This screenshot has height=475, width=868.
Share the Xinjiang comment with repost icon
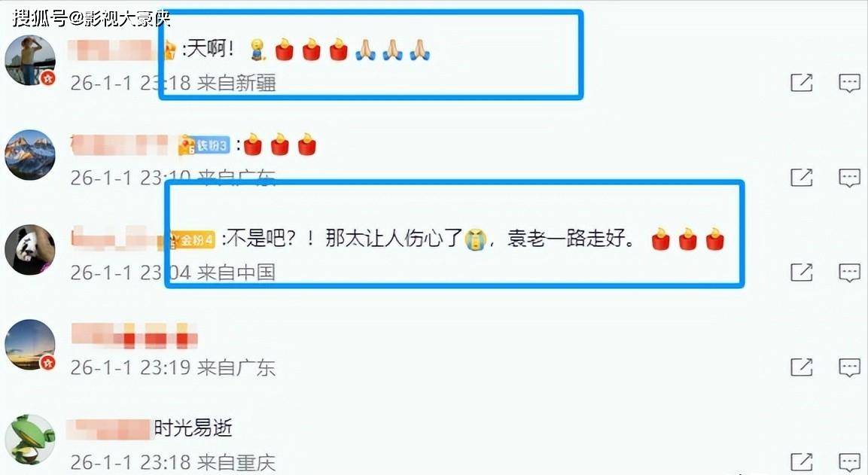[x=801, y=83]
